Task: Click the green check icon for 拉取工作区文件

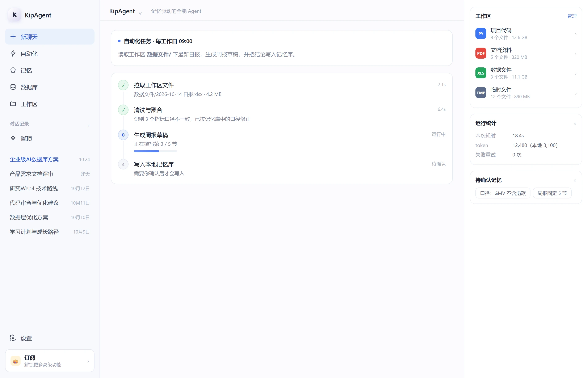Action: pos(123,85)
